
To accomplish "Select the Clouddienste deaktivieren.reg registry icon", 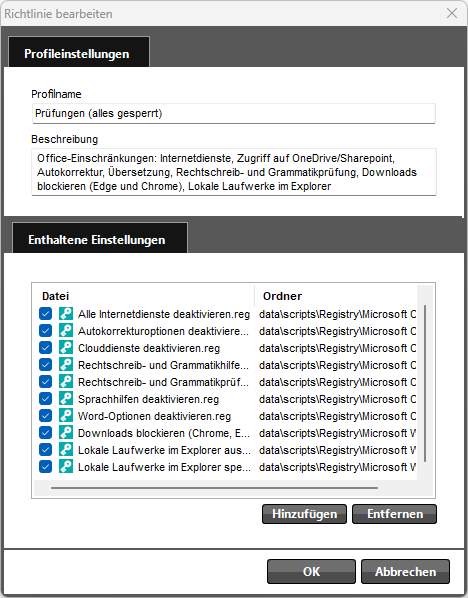I will (66, 347).
